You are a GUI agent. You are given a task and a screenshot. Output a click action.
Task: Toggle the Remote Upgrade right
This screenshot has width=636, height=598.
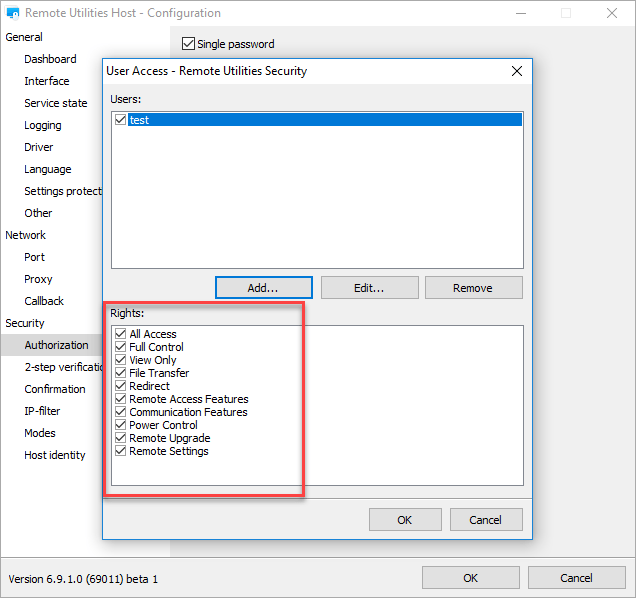(120, 438)
